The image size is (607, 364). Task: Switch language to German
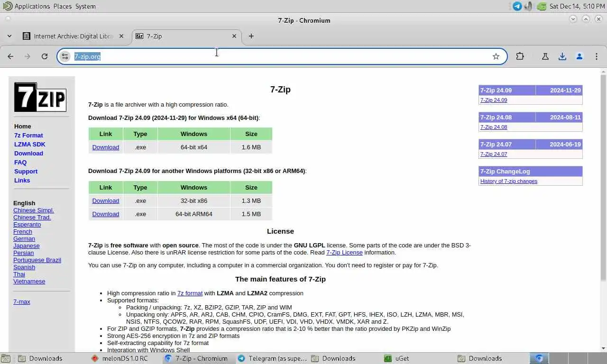[24, 239]
